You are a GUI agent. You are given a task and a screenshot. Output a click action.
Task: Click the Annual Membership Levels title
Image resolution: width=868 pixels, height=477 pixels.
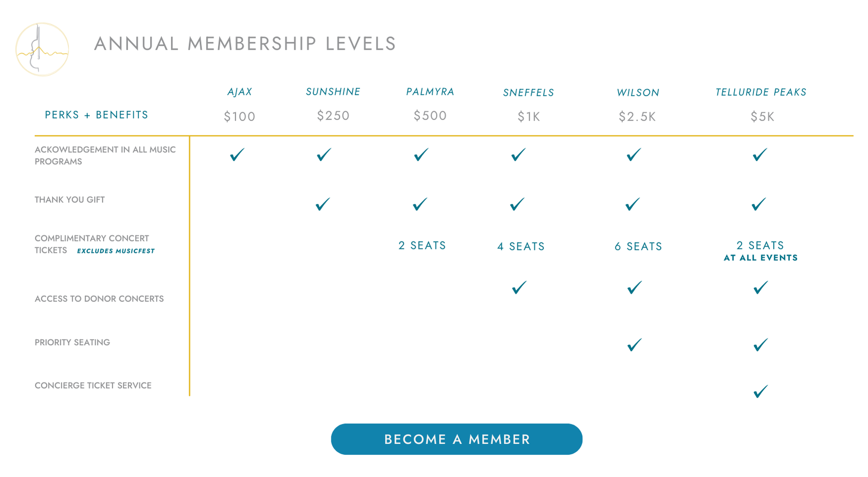(245, 44)
